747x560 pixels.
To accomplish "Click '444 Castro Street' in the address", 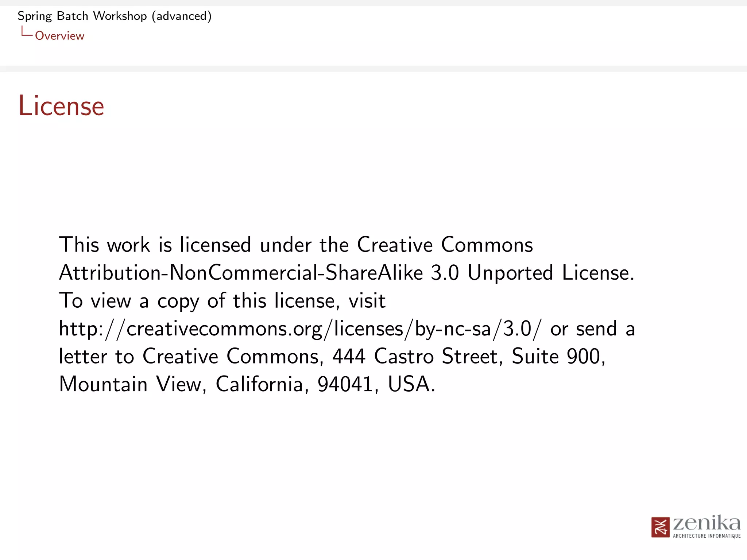I will point(415,356).
